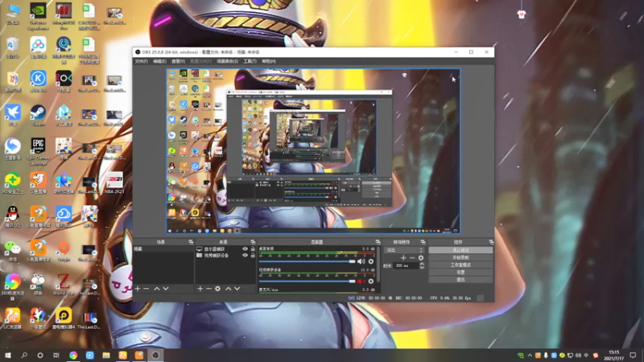
Task: Move the source down with the Sources panel down arrow
Action: coord(237,289)
